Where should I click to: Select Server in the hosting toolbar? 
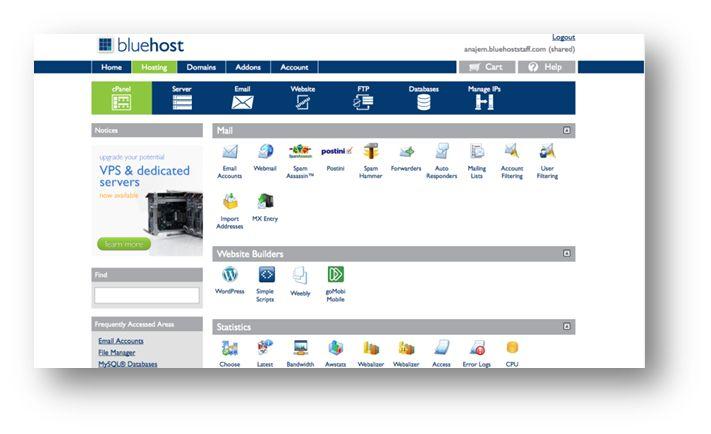coord(182,98)
